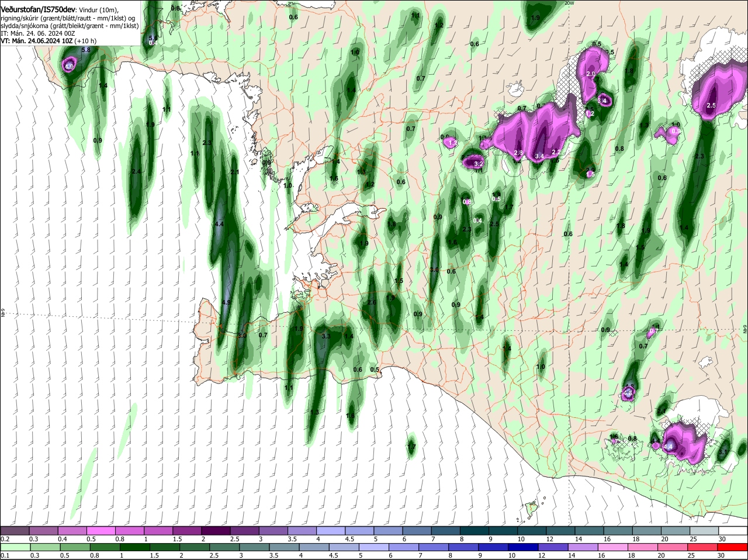Select the dark mauve 0.2 swatch in upper legend row
The width and height of the screenshot is (748, 560).
click(x=15, y=531)
